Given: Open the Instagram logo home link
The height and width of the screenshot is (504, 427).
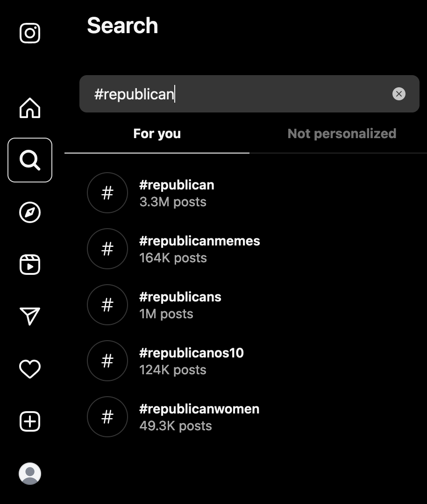Looking at the screenshot, I should 30,34.
